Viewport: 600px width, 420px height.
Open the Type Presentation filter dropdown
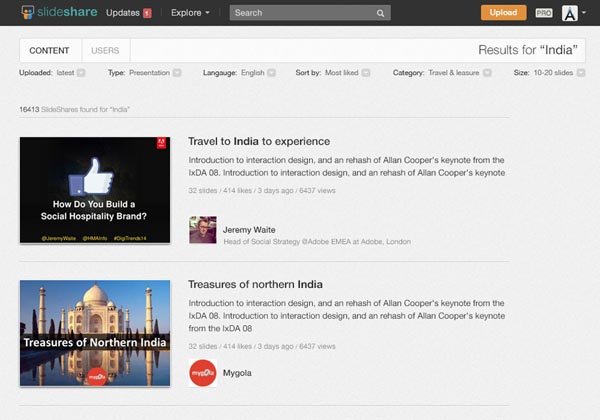tap(176, 72)
